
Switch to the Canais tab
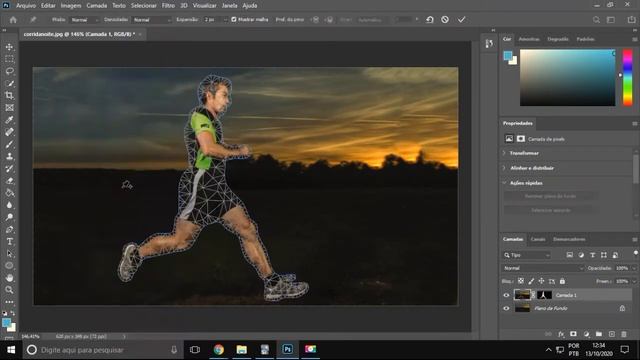538,239
